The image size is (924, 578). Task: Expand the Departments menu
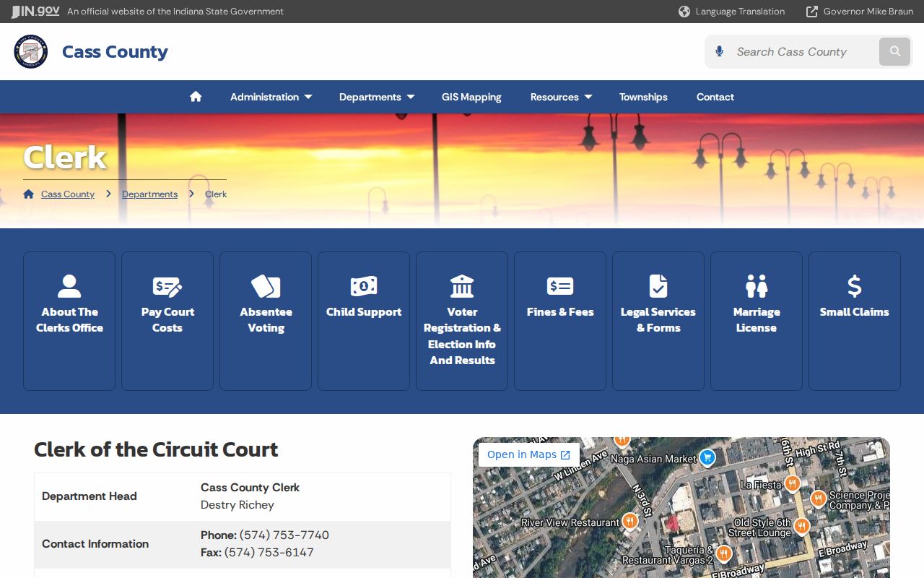[x=377, y=97]
